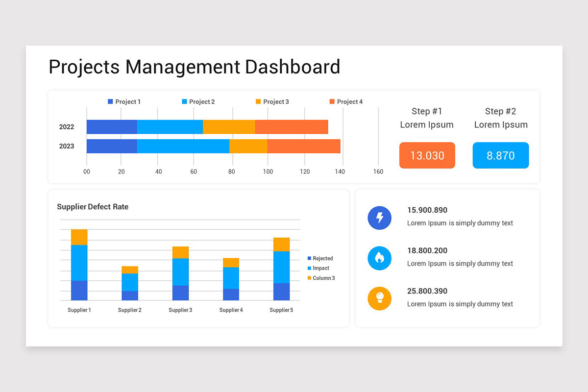This screenshot has height=392, width=588.
Task: Click the 2022 Project 2 bar segment
Action: (x=170, y=127)
